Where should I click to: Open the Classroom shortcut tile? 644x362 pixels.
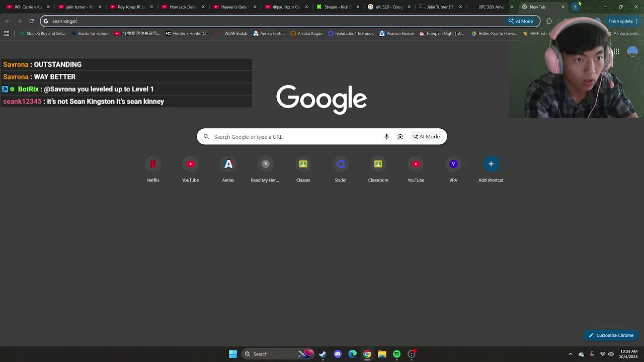[378, 164]
